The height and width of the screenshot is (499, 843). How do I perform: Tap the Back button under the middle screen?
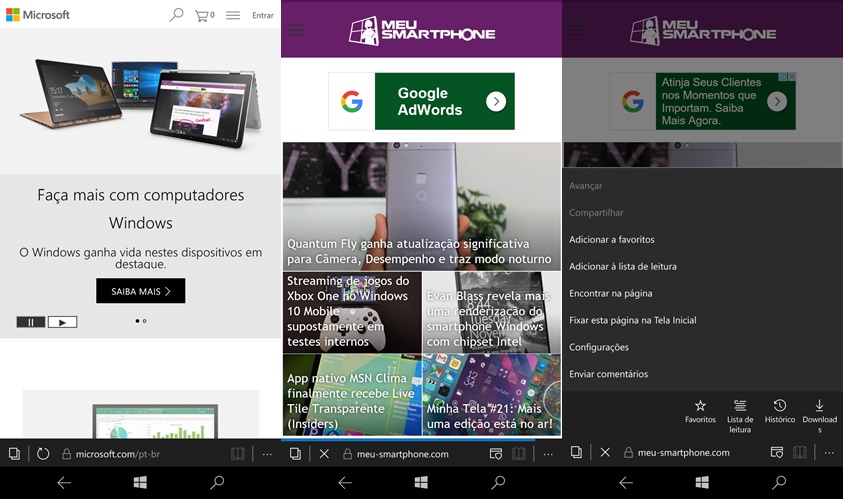(x=345, y=483)
